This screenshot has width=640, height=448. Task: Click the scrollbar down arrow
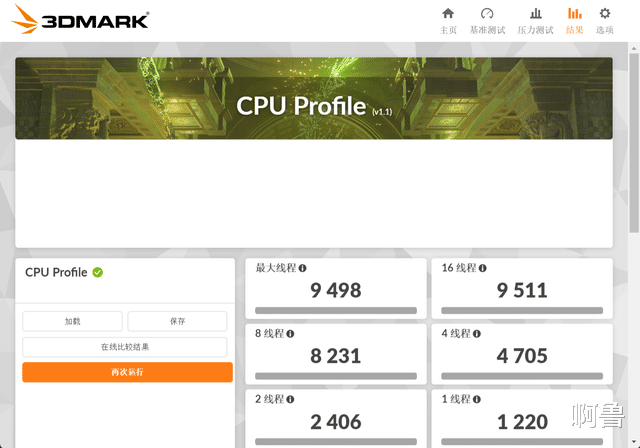point(634,442)
